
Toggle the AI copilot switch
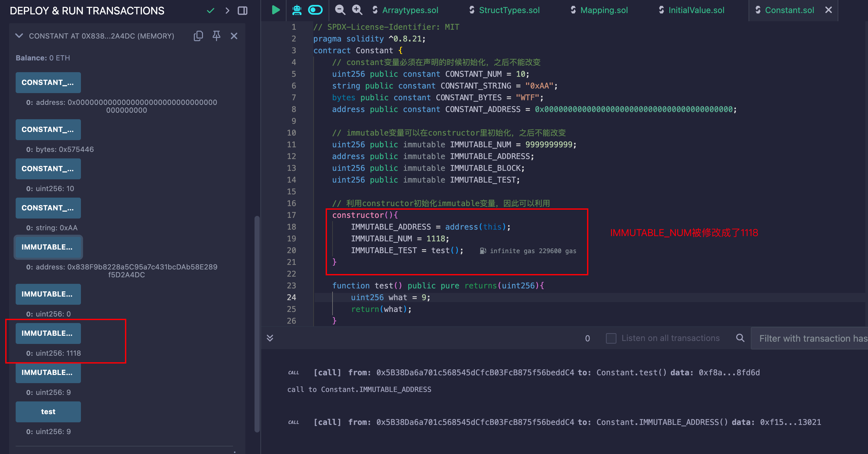pyautogui.click(x=316, y=10)
